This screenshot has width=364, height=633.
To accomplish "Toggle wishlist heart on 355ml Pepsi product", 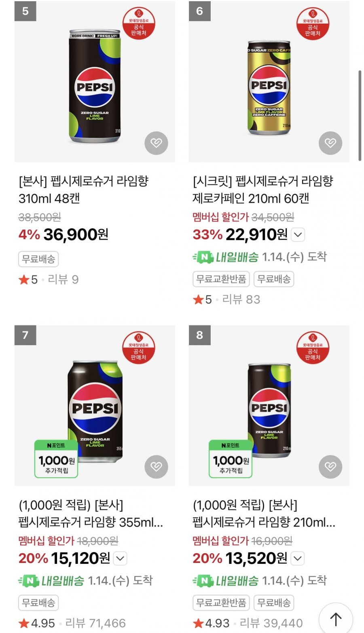I will pos(156,467).
